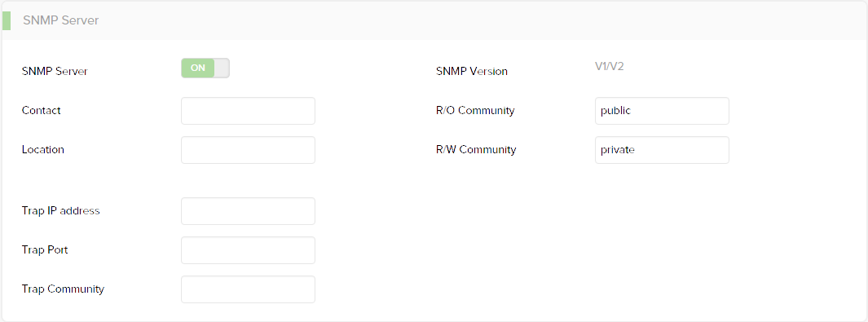Click the Trap IP address label

click(x=61, y=211)
